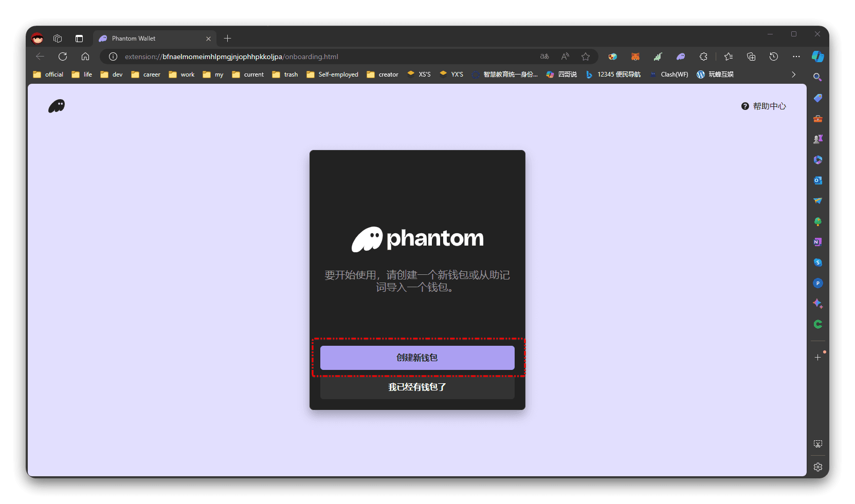Screen dimensions: 855x504
Task: Open sidebar Outlook icon
Action: coord(817,180)
